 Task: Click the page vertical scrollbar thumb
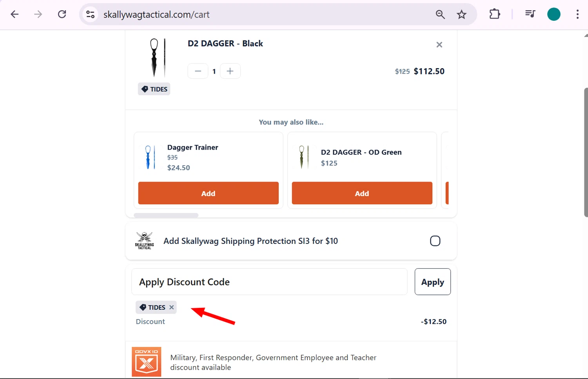click(586, 152)
